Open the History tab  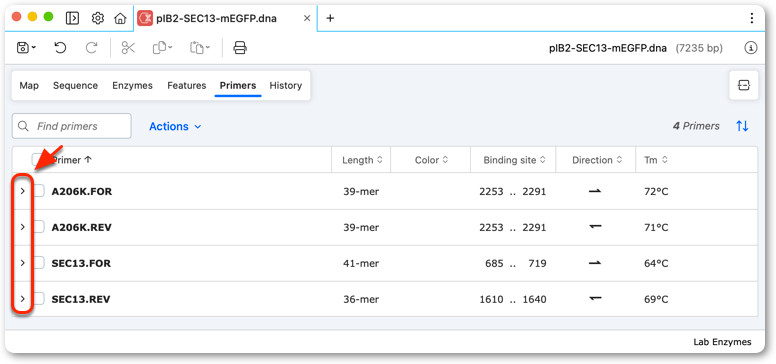(x=286, y=86)
